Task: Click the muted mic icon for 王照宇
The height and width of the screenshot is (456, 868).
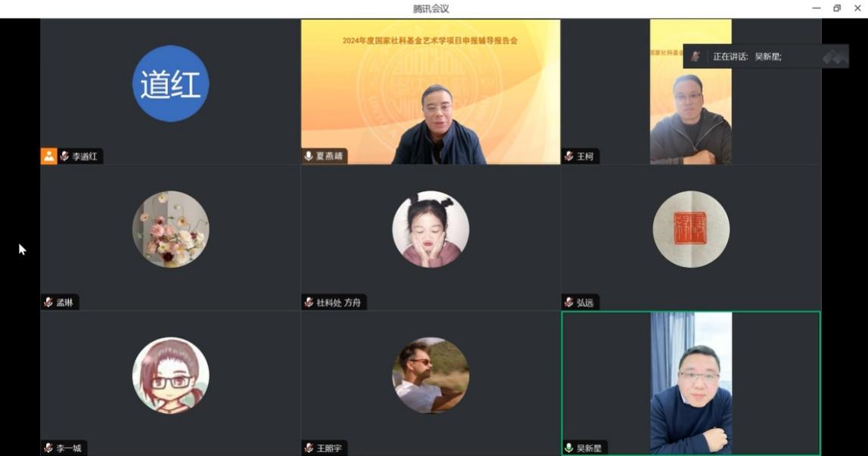Action: pos(309,448)
